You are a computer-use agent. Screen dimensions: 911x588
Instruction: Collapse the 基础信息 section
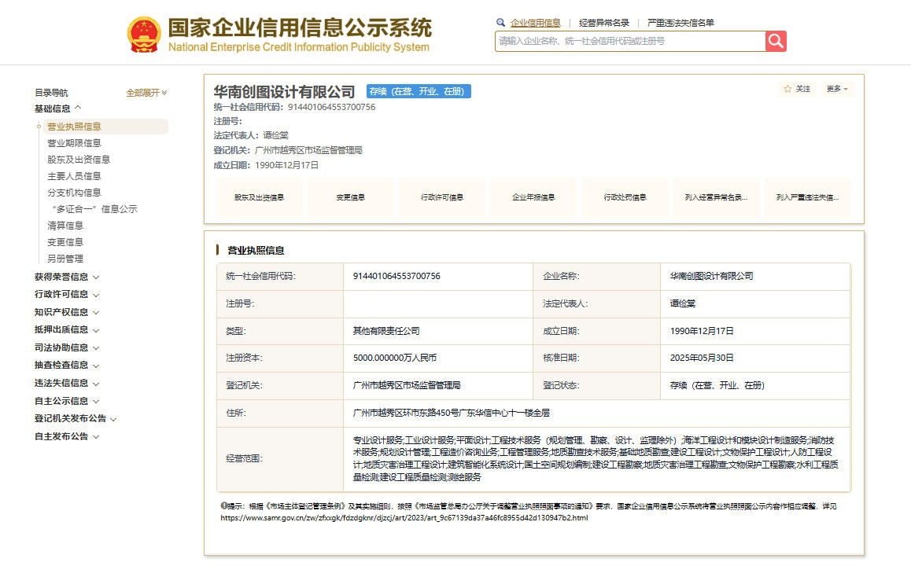point(57,108)
